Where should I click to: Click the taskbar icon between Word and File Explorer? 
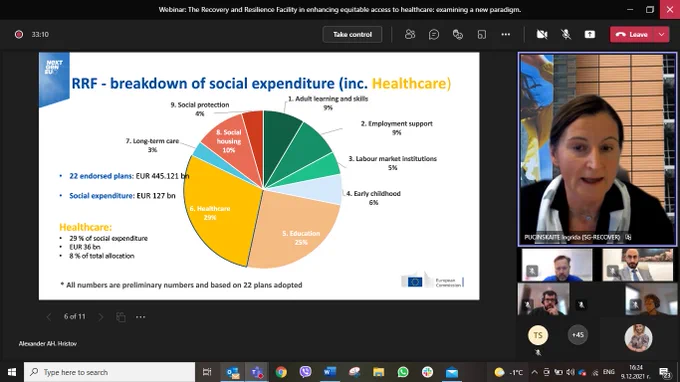(x=354, y=372)
